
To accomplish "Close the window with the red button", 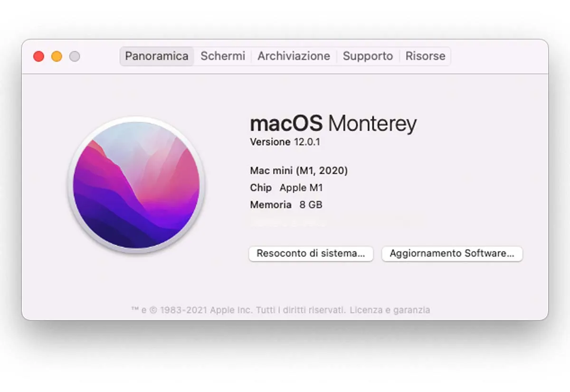I will 38,56.
